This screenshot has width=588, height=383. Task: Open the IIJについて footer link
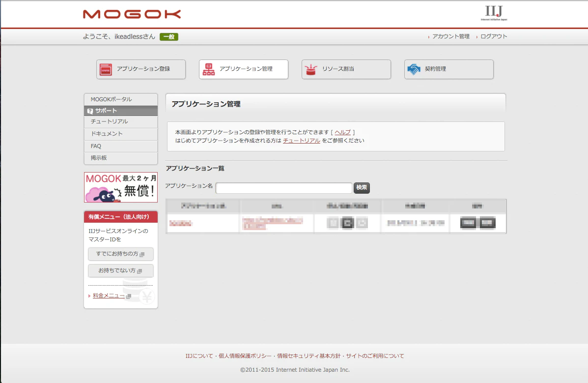199,356
